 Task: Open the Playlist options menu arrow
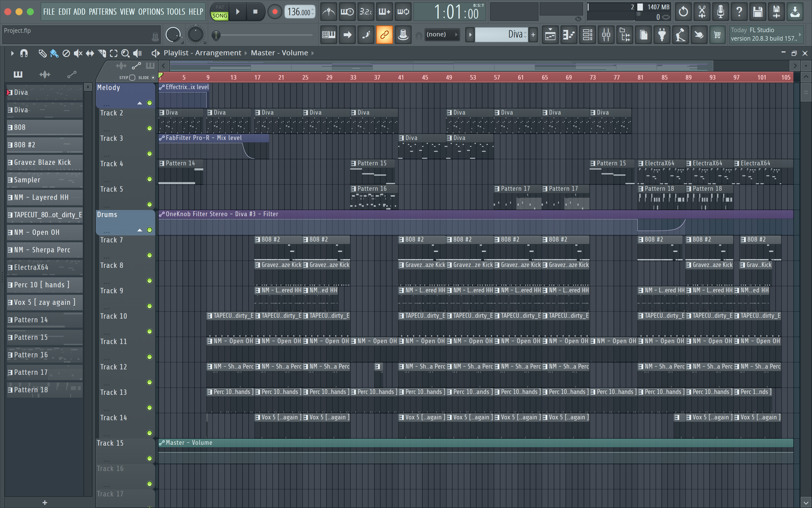[12, 53]
